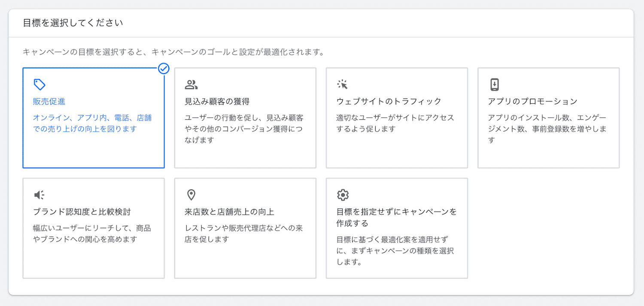The height and width of the screenshot is (306, 644).
Task: Click the price tag icon in 販売促進 card
Action: click(x=39, y=84)
